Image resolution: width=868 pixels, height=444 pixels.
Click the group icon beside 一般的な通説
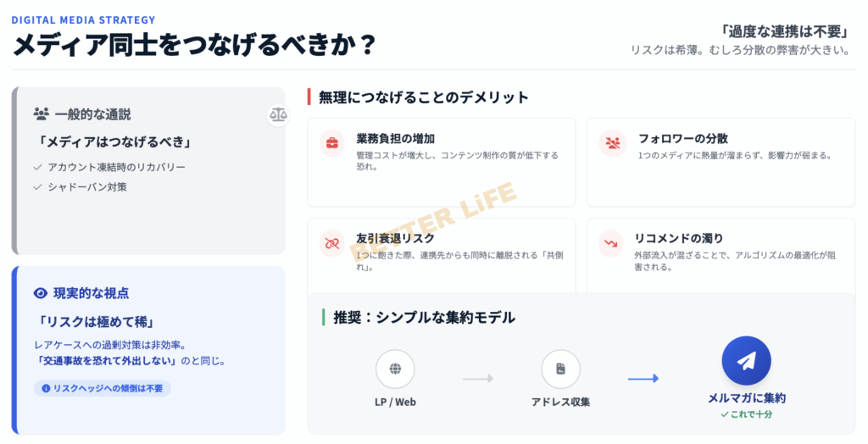(41, 114)
